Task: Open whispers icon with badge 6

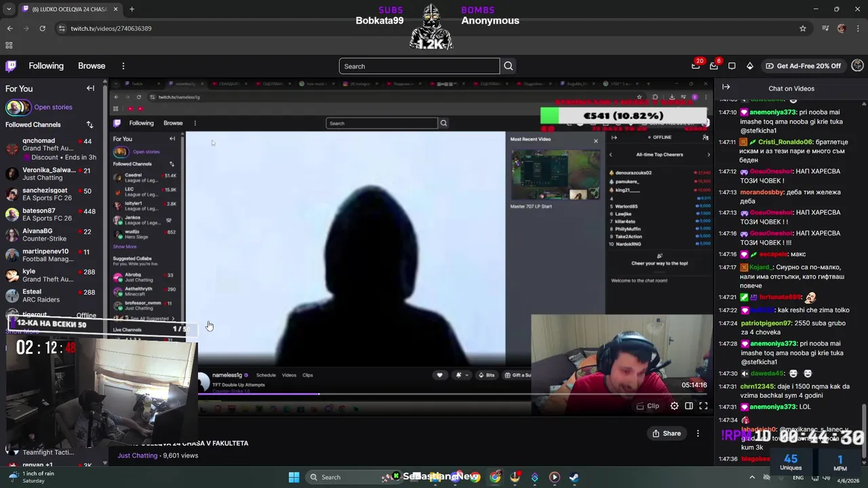Action: (x=714, y=66)
